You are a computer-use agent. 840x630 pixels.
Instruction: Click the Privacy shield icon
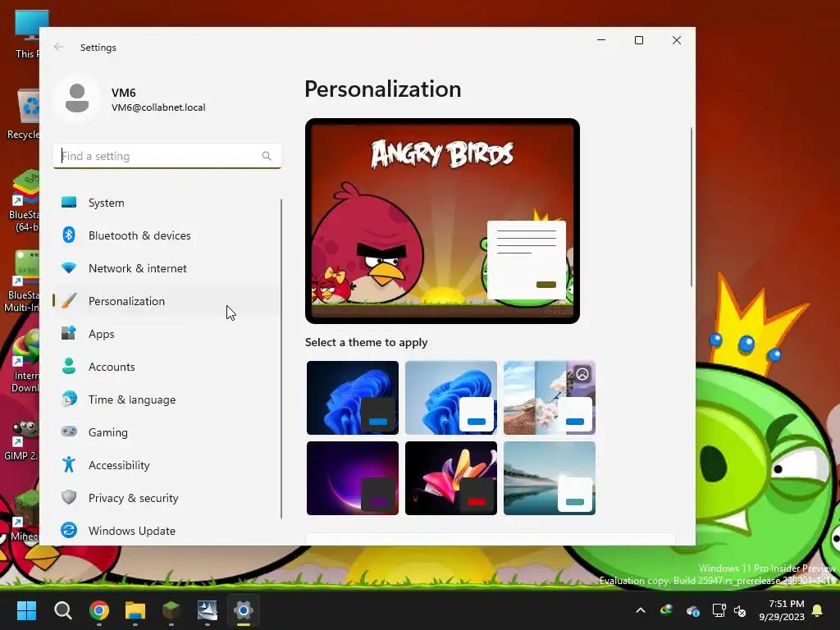(x=69, y=497)
